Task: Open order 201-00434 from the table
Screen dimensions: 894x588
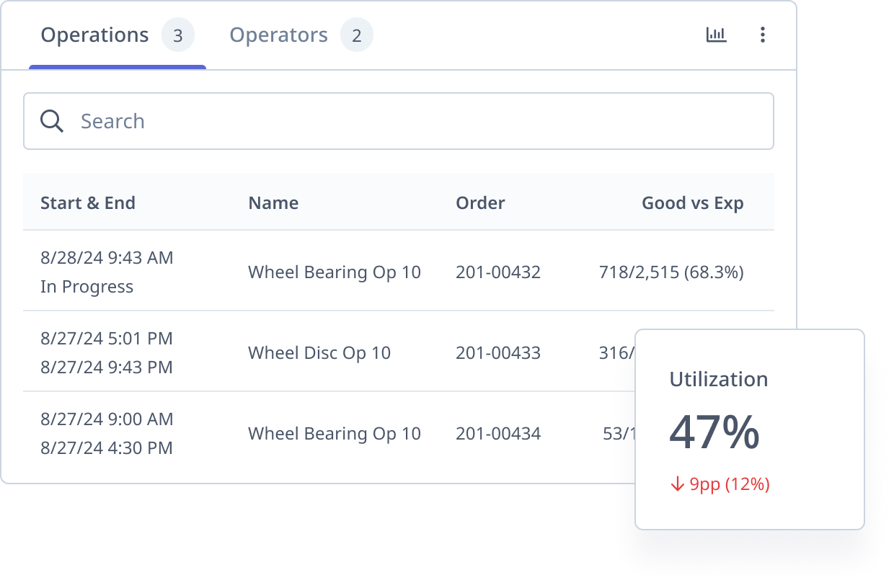Action: coord(497,433)
